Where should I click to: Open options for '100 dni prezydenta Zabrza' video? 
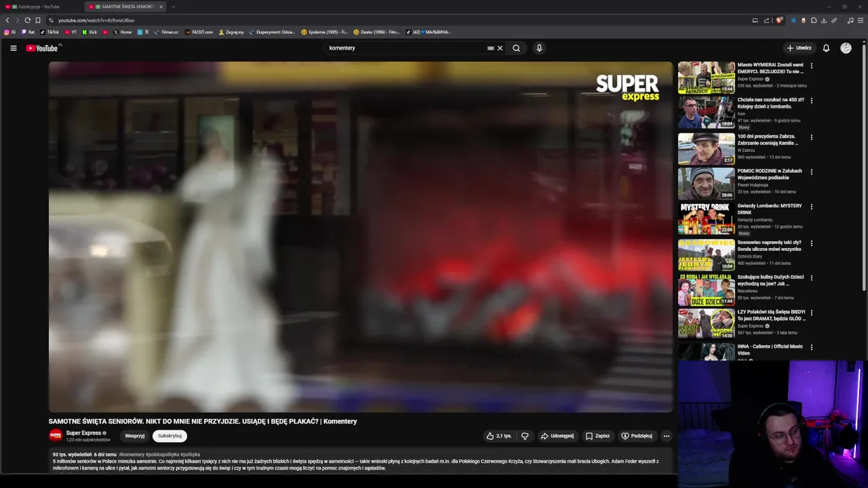pyautogui.click(x=811, y=137)
